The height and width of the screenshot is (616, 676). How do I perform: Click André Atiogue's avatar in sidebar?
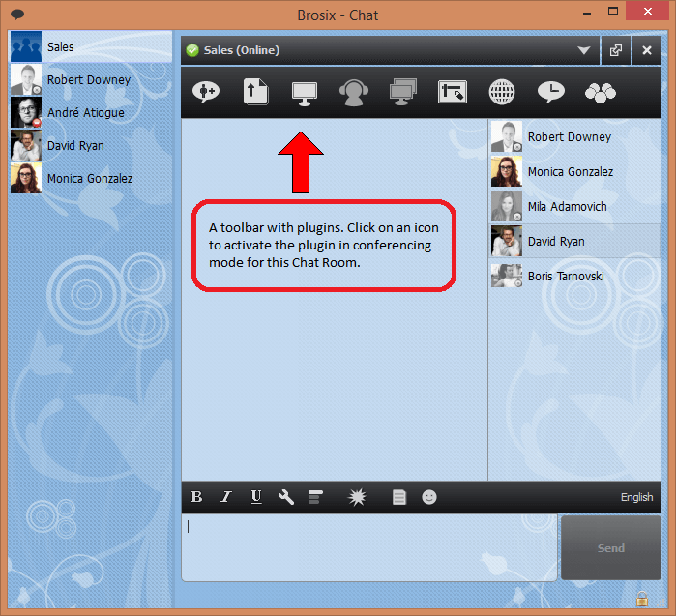tap(26, 112)
